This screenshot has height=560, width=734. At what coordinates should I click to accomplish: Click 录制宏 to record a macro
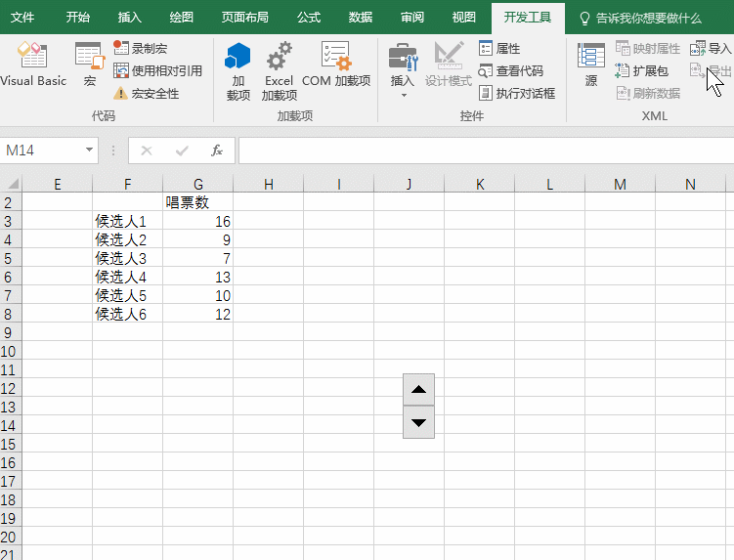pyautogui.click(x=141, y=48)
